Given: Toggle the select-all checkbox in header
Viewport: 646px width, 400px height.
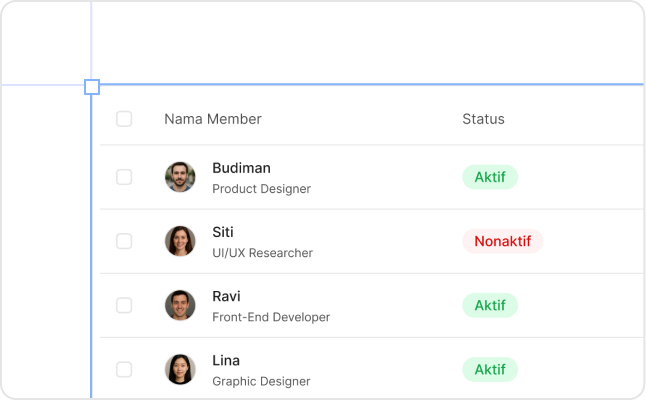Looking at the screenshot, I should [x=124, y=119].
